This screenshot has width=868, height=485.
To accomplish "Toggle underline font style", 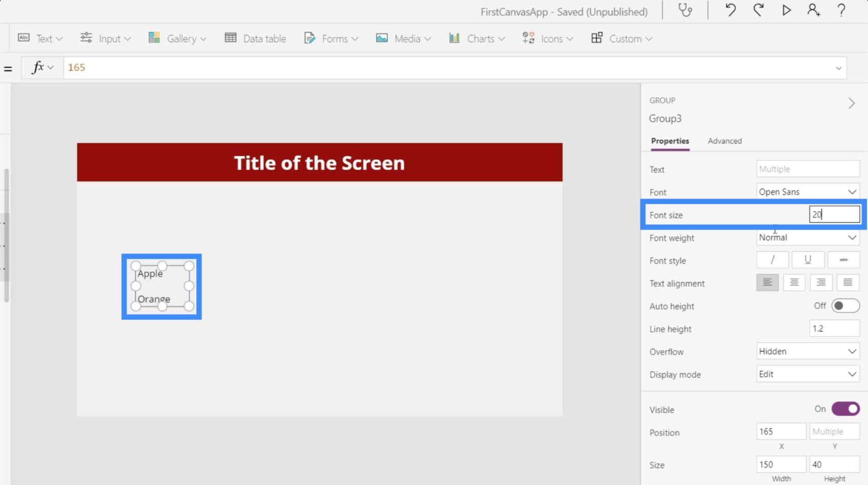I will coord(808,260).
